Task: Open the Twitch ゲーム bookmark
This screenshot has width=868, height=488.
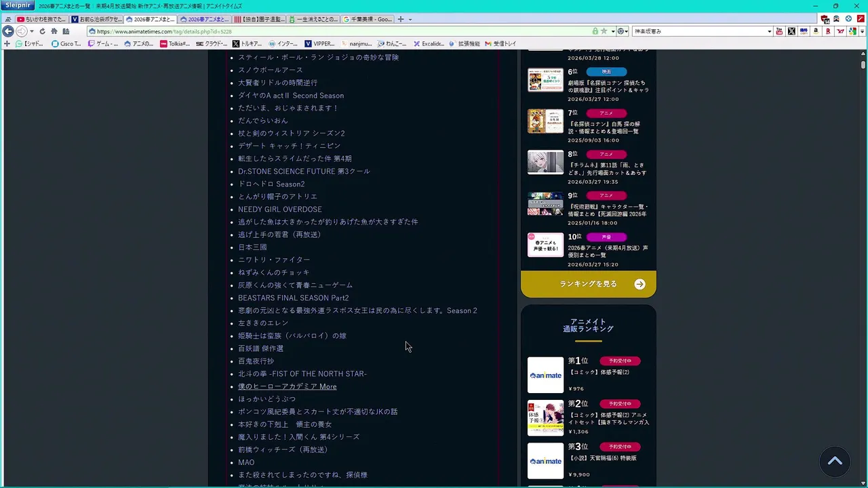Action: [103, 43]
